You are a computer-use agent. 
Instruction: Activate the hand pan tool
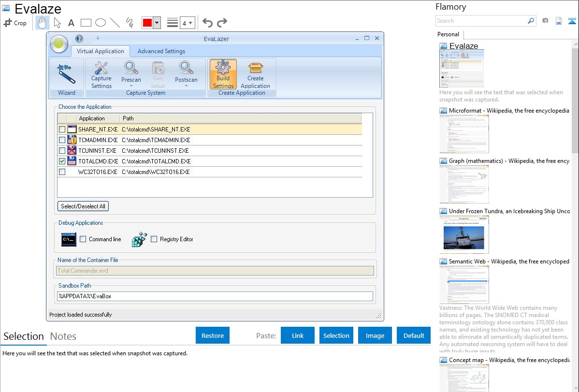pos(42,23)
